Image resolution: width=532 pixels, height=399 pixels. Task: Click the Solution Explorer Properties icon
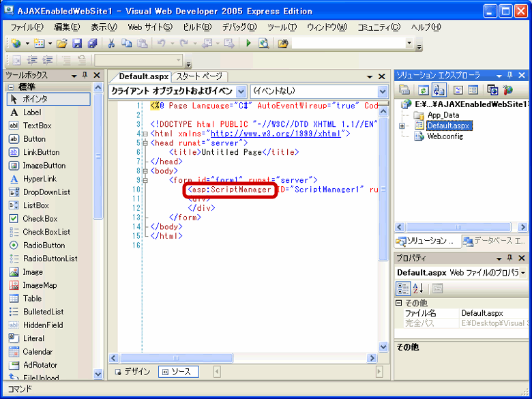(x=404, y=90)
